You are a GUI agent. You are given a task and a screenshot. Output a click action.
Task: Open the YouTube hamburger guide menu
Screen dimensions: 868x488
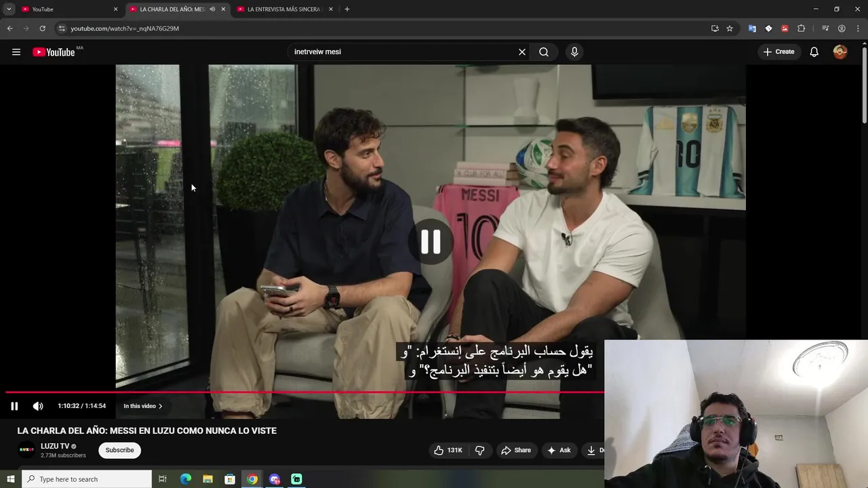(16, 52)
